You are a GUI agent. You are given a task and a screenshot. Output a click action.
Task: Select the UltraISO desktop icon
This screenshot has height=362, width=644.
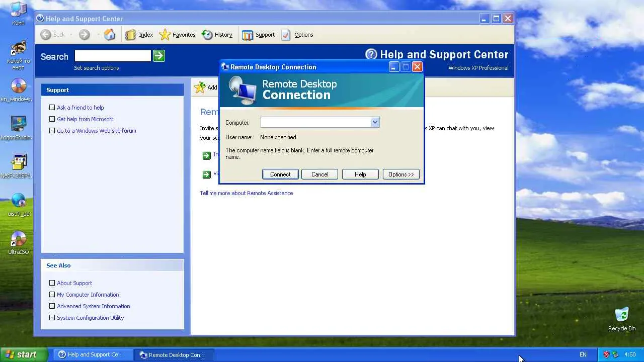pyautogui.click(x=19, y=243)
